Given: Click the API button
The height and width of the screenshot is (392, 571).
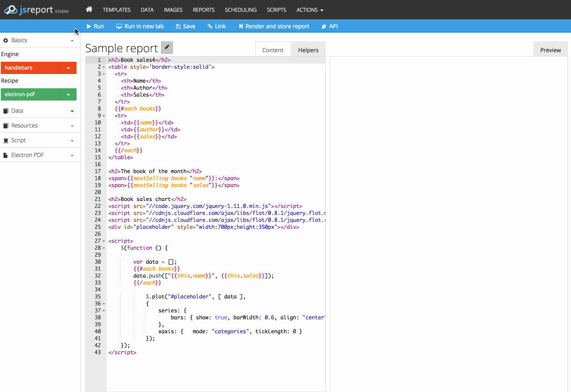Looking at the screenshot, I should [329, 26].
